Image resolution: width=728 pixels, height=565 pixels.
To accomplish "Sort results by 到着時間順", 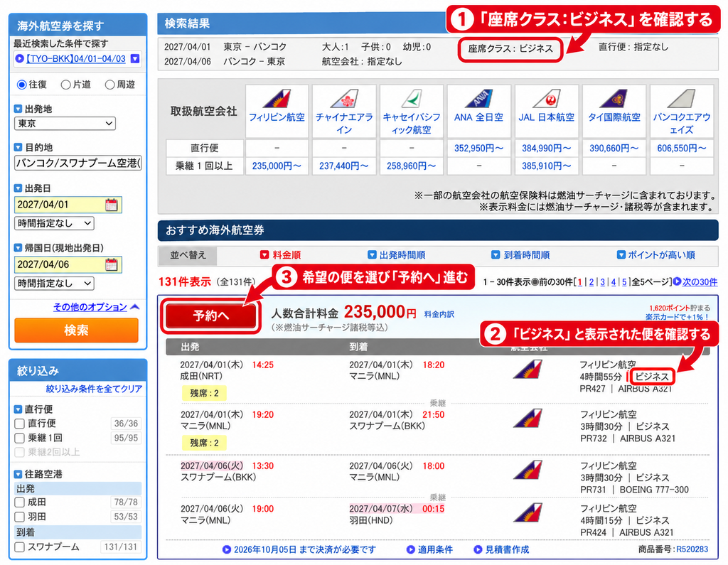I will [527, 254].
